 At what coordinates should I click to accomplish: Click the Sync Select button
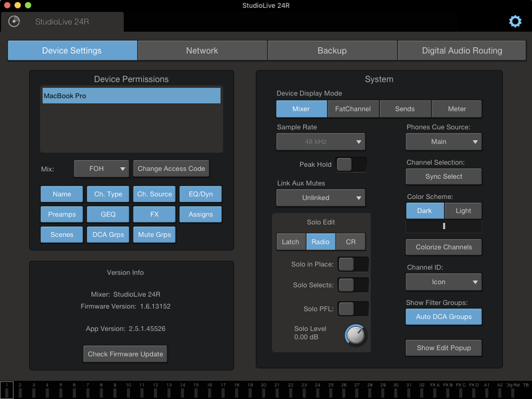click(x=444, y=177)
